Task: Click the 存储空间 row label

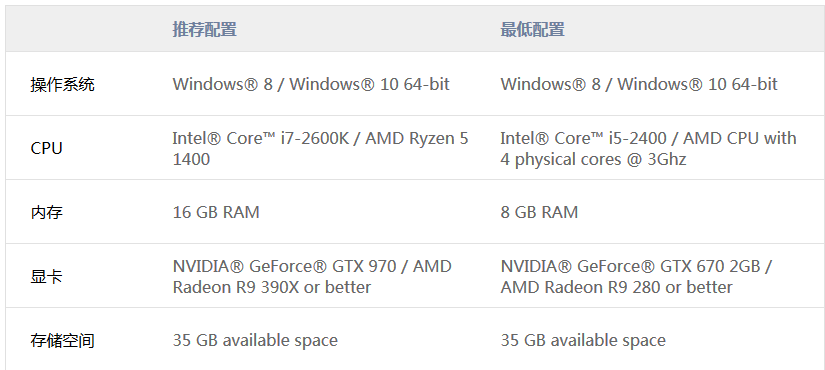Action: pyautogui.click(x=63, y=341)
